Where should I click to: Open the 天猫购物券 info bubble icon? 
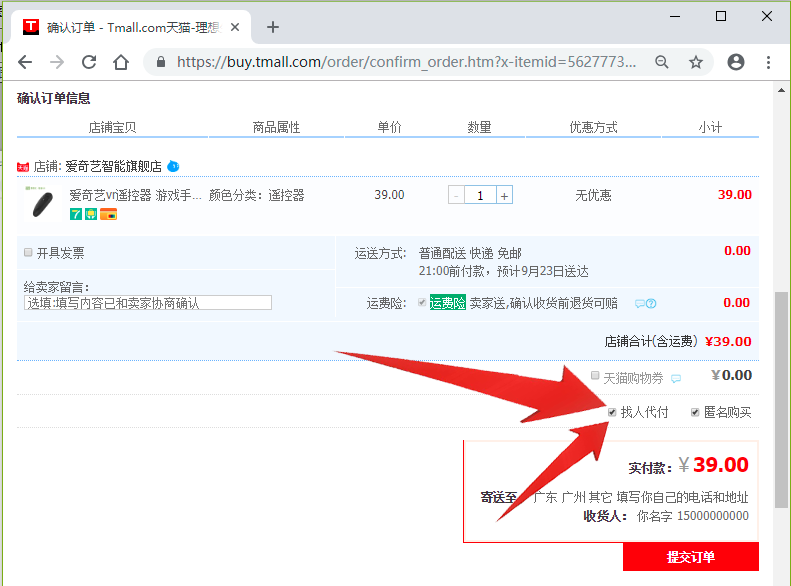[676, 378]
